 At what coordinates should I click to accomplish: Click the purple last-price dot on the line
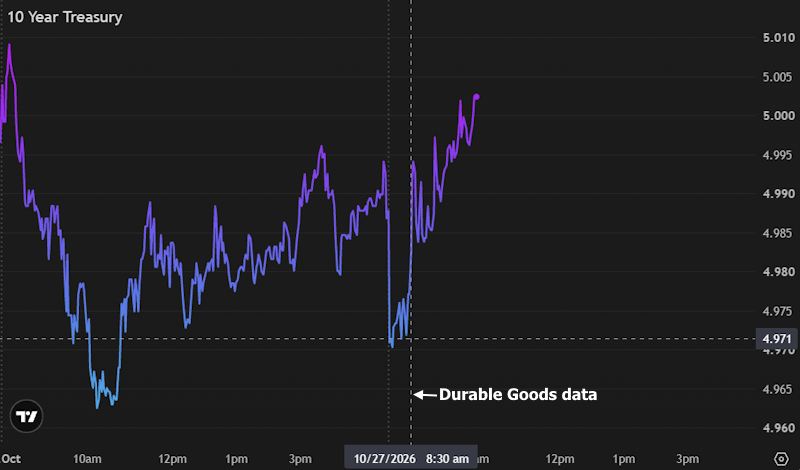click(x=477, y=96)
